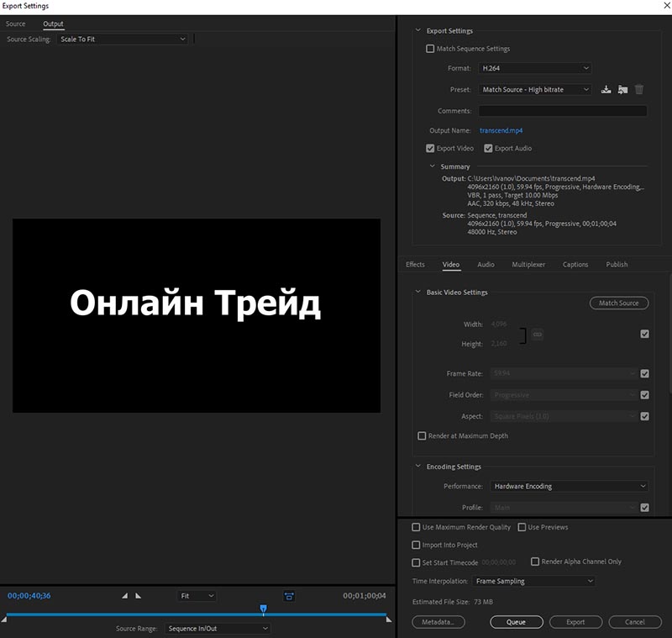Switch to the Source tab
The height and width of the screenshot is (638, 672).
(15, 24)
